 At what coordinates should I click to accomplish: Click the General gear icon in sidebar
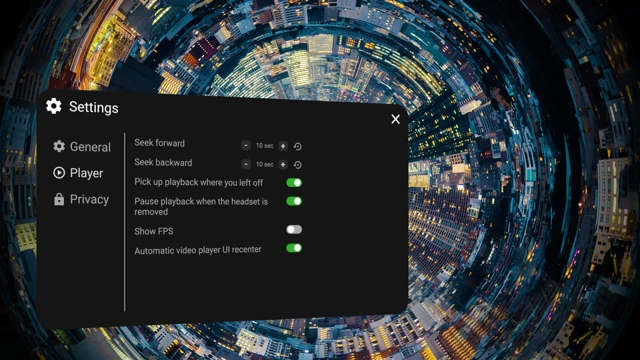[x=59, y=146]
